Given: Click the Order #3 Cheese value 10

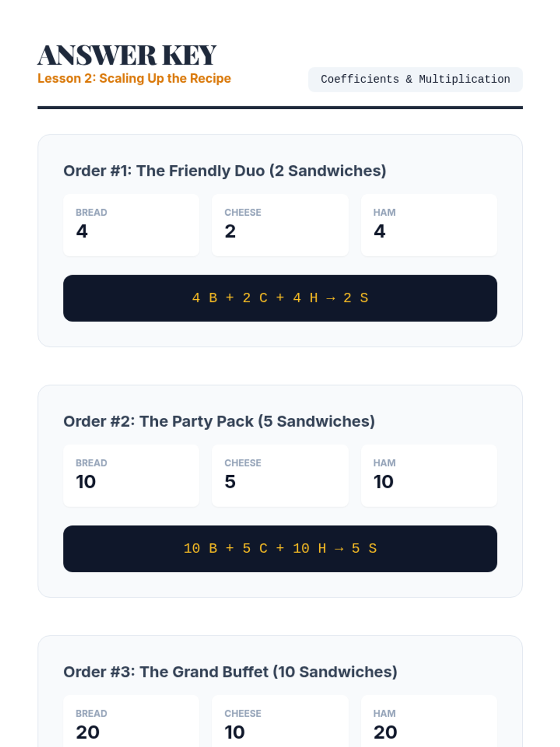Looking at the screenshot, I should 235,732.
